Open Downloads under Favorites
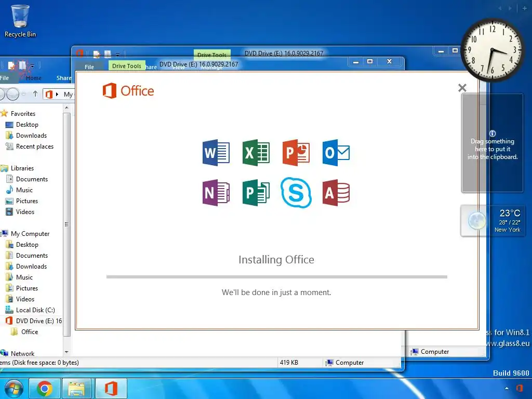 (x=26, y=136)
